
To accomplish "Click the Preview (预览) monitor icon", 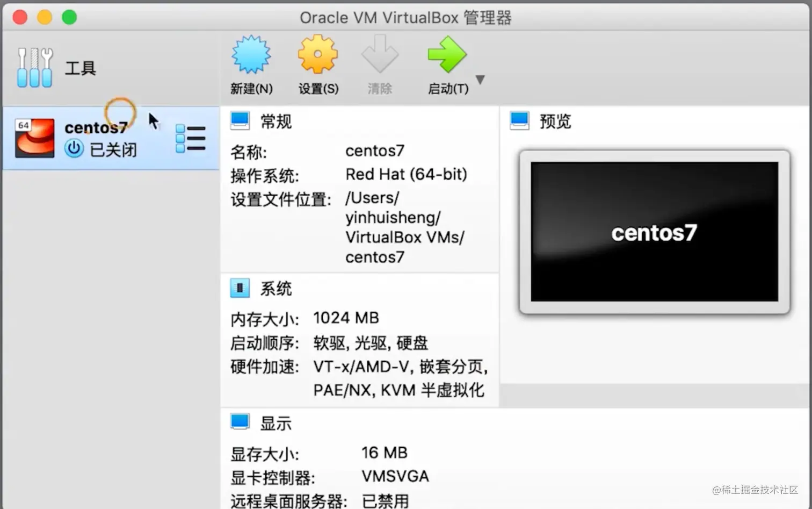I will tap(519, 120).
